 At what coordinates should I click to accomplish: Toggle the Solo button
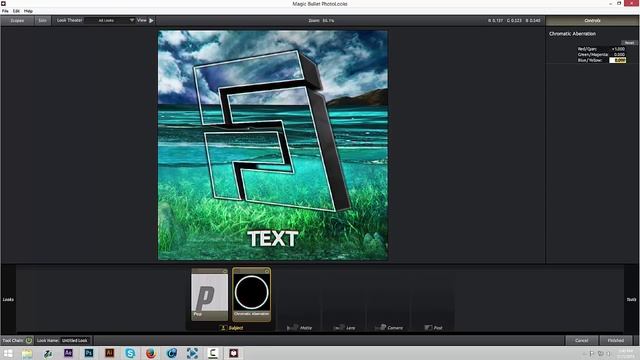tap(42, 20)
